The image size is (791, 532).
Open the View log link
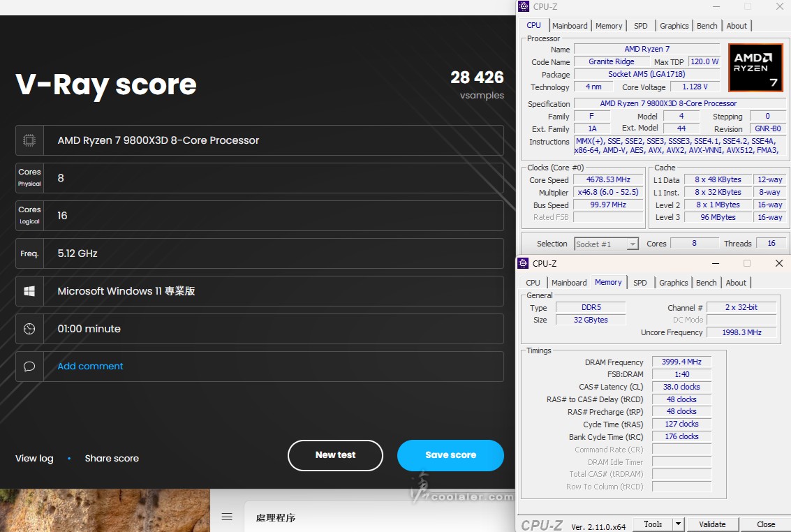tap(34, 459)
